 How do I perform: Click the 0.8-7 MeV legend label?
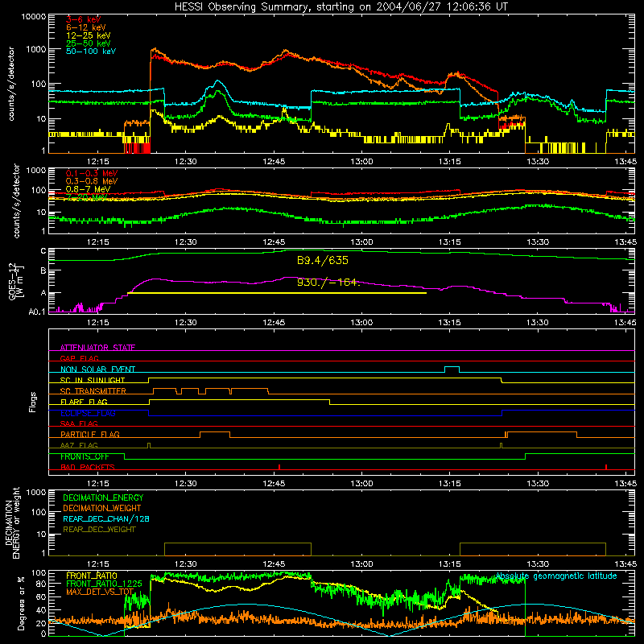click(x=88, y=189)
